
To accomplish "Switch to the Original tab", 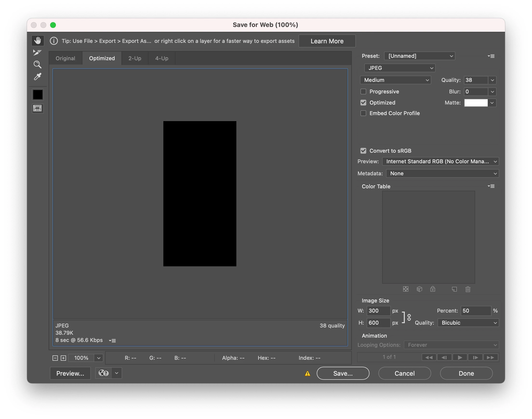I will (x=65, y=58).
